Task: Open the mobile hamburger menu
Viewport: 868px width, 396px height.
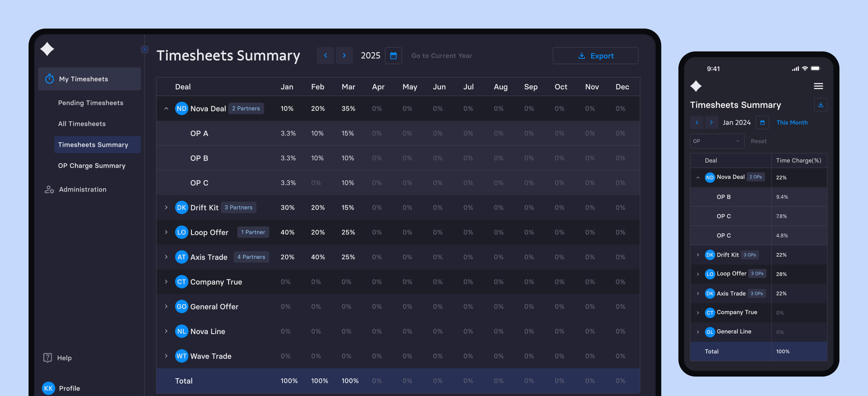Action: tap(818, 86)
